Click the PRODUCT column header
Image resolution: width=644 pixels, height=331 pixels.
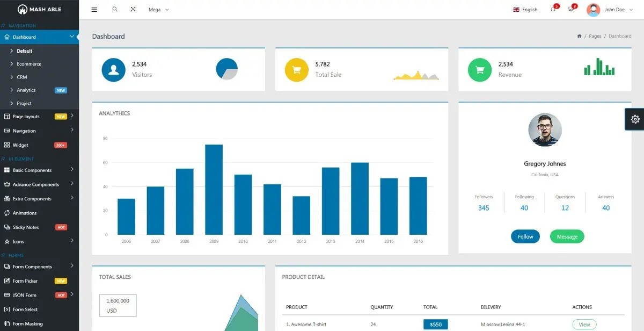point(297,307)
